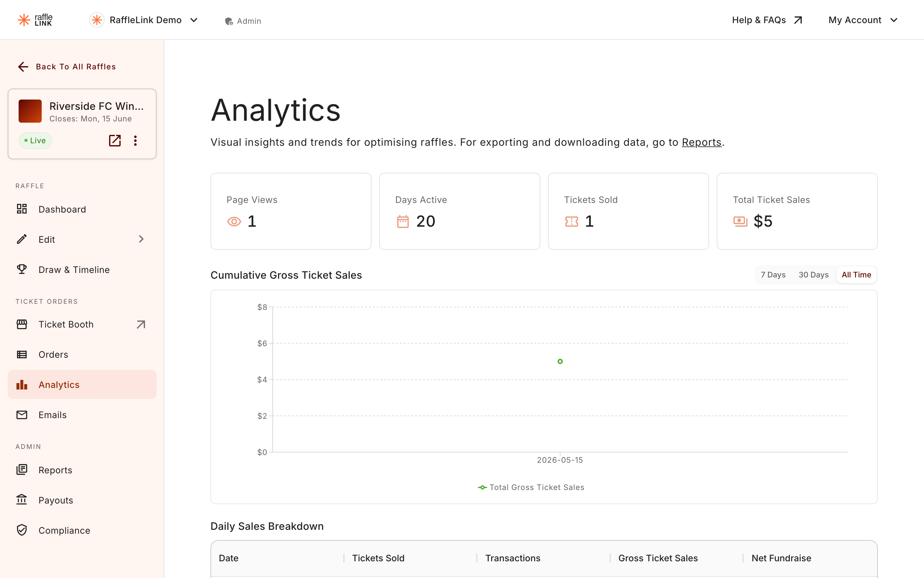Follow the Reports link in description
The height and width of the screenshot is (578, 924).
(x=701, y=142)
